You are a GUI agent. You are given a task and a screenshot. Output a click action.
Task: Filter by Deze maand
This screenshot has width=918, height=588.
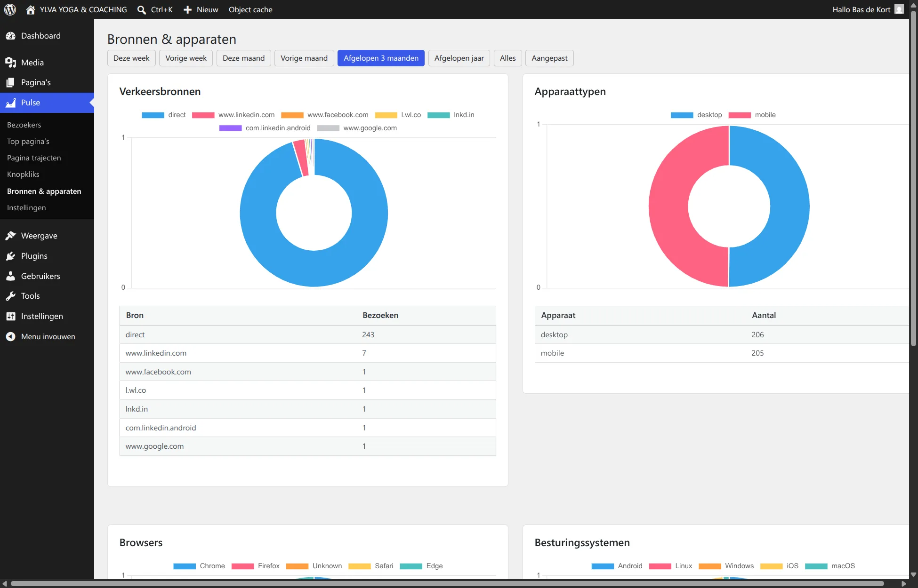(x=243, y=58)
